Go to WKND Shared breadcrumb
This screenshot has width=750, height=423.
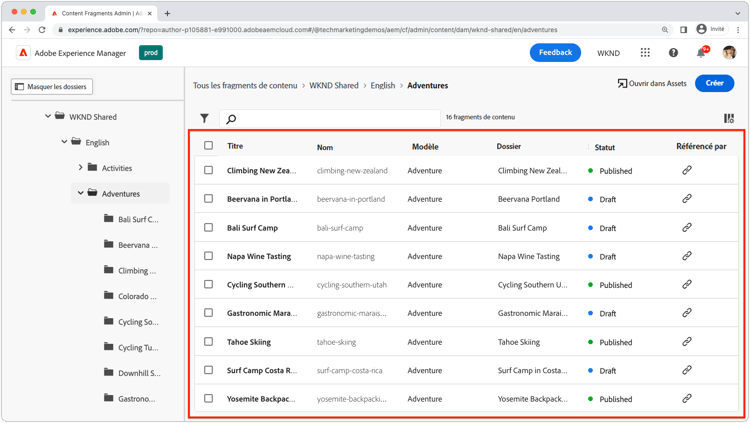[334, 86]
